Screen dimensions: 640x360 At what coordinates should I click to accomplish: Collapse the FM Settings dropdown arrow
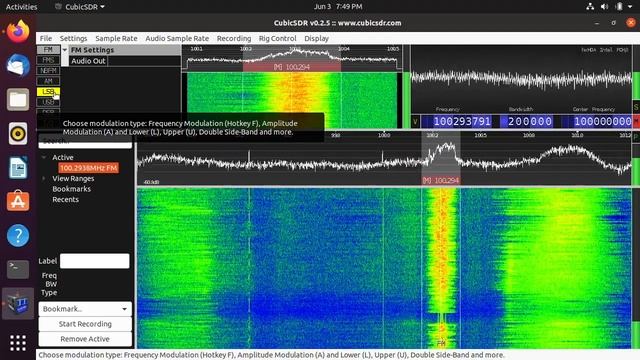[64, 50]
